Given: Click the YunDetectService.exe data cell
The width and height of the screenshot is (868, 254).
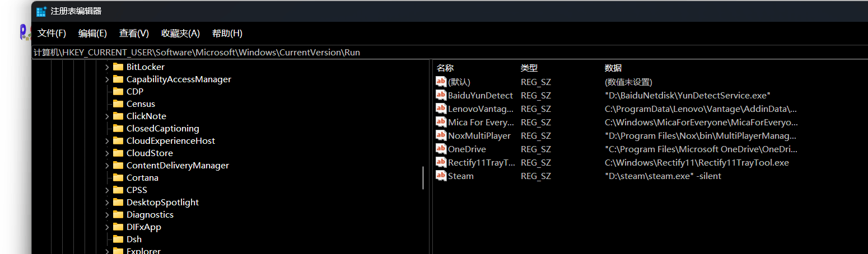Looking at the screenshot, I should point(688,96).
